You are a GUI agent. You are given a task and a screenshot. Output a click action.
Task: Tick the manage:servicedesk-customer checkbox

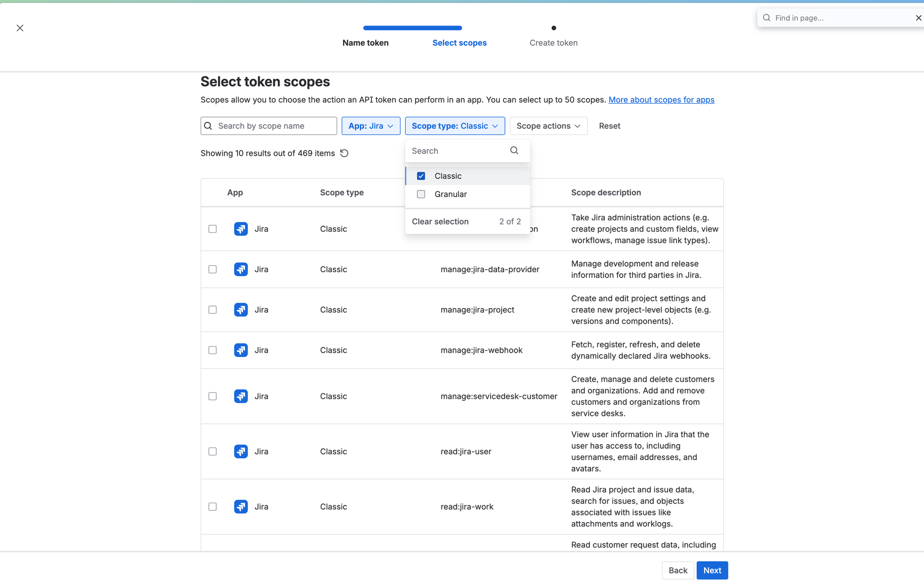pyautogui.click(x=213, y=396)
